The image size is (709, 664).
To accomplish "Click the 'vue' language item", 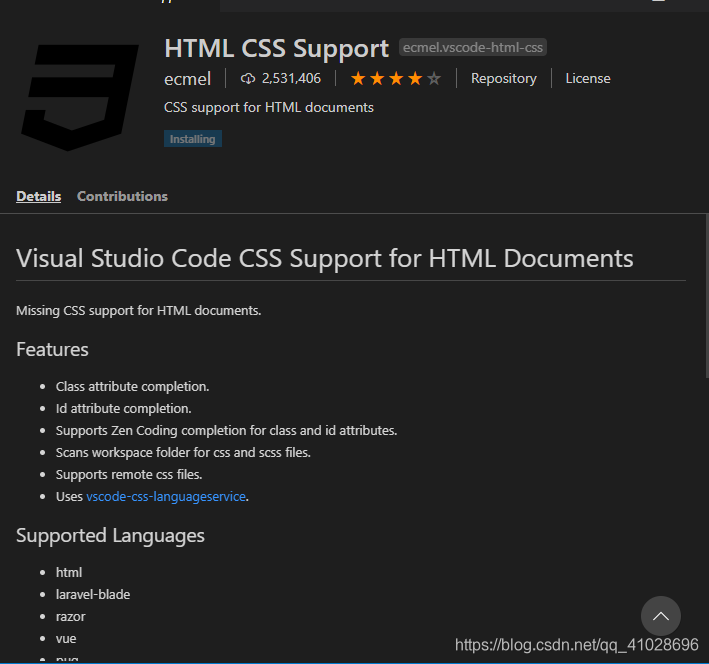I will tap(66, 639).
